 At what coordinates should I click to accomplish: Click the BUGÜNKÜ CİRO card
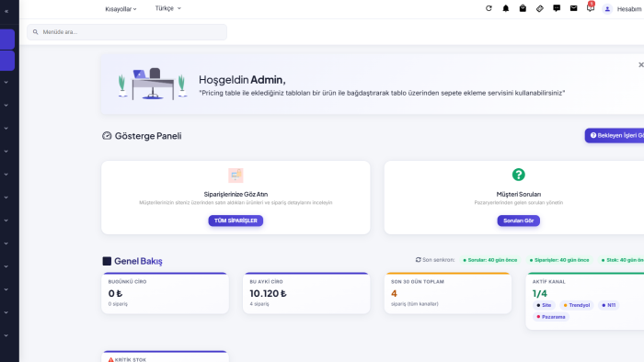[x=165, y=293]
